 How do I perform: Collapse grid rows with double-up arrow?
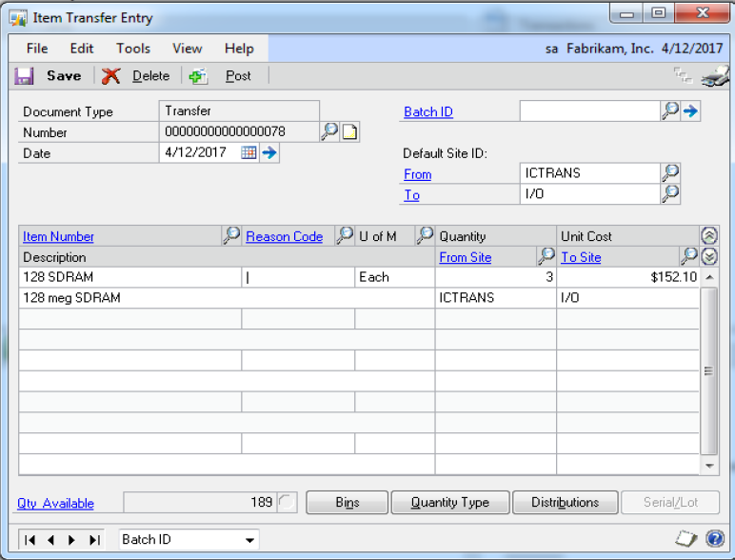(x=708, y=236)
